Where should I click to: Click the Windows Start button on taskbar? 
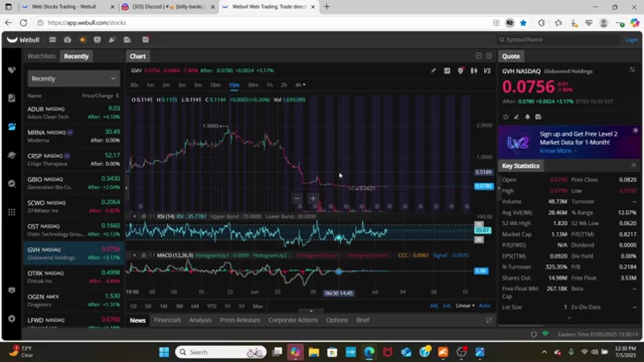tap(165, 352)
